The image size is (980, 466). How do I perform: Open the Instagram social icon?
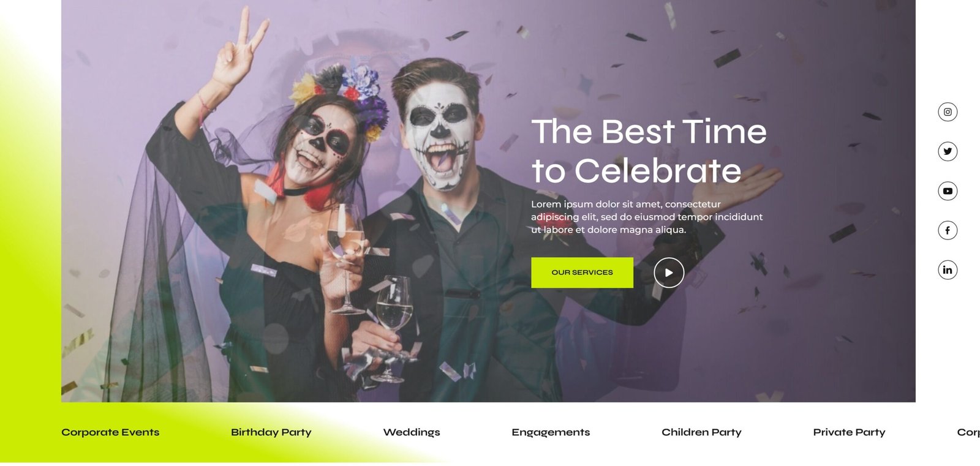tap(948, 112)
